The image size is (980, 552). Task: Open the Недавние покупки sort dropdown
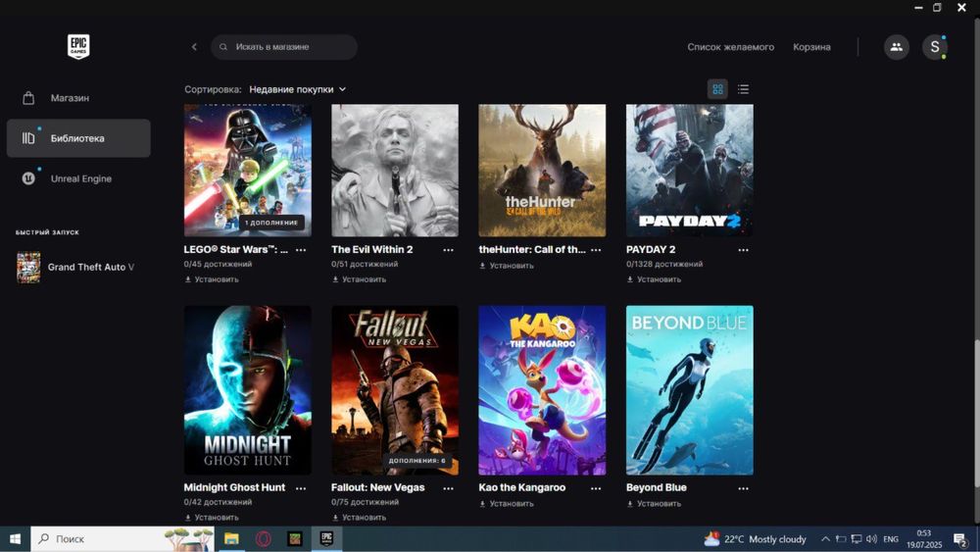click(298, 89)
